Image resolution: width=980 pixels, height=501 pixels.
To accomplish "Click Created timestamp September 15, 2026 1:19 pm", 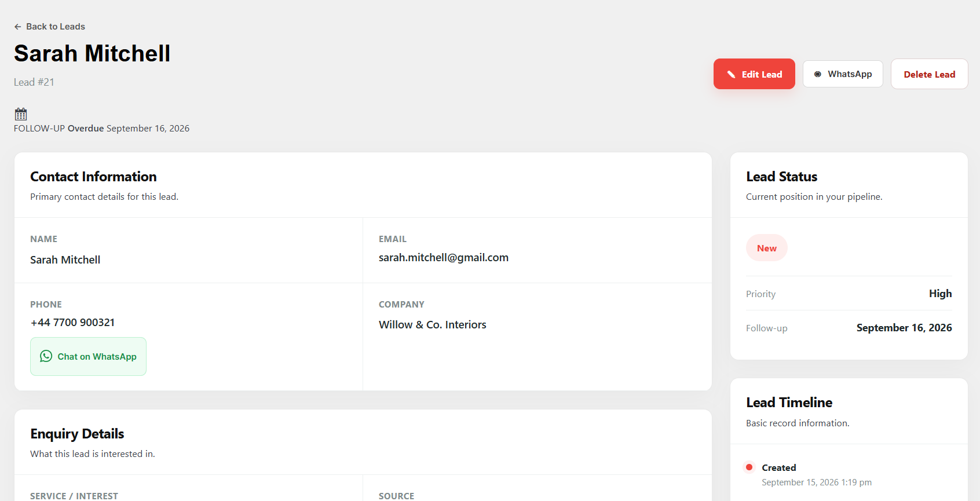I will 817,482.
